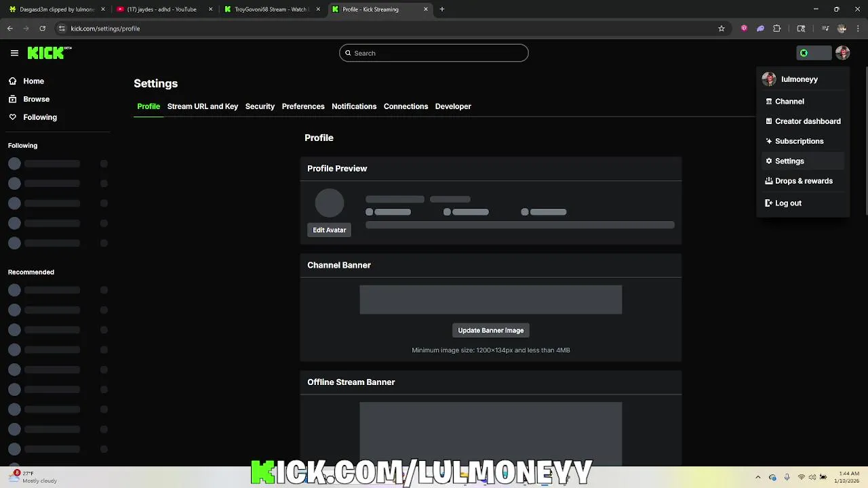Click the Profile Preview heading
The image size is (868, 488).
(x=337, y=169)
